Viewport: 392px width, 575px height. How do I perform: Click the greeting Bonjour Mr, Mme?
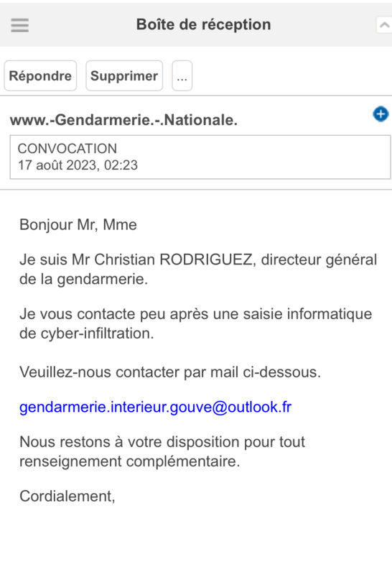pyautogui.click(x=78, y=225)
